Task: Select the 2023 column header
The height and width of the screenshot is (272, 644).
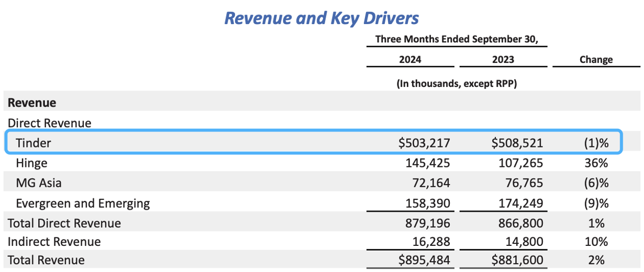Action: [x=503, y=60]
